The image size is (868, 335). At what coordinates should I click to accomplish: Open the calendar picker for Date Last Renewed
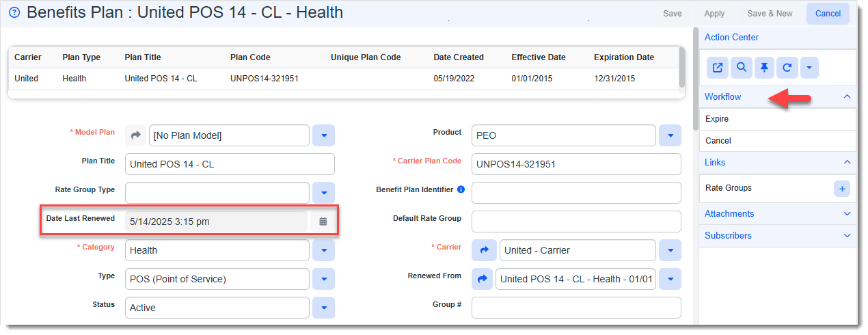[323, 222]
